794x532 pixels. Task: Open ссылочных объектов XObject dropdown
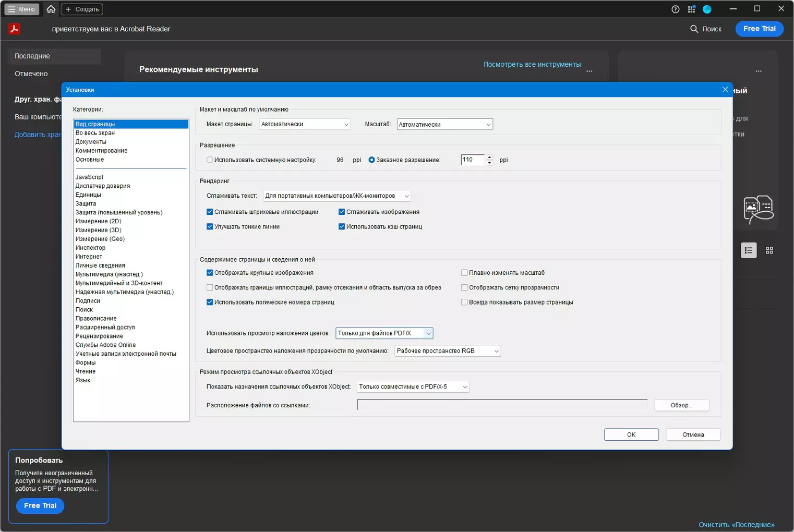(413, 386)
